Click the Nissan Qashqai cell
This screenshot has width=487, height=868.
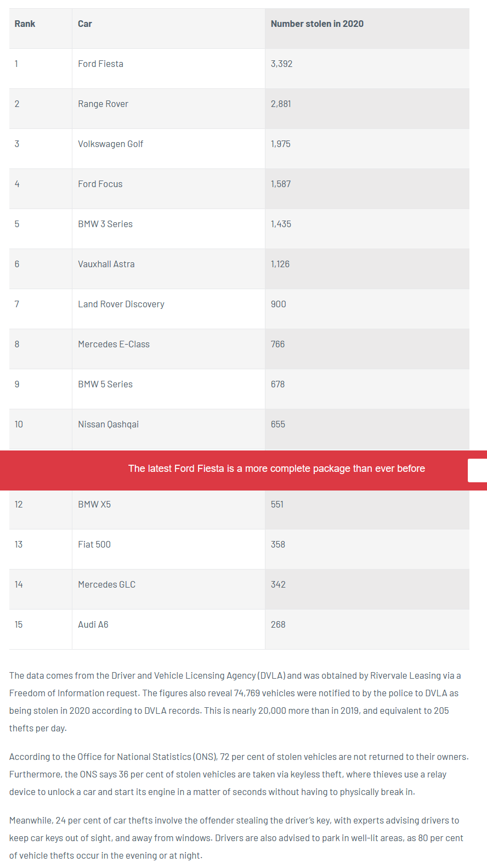[108, 425]
